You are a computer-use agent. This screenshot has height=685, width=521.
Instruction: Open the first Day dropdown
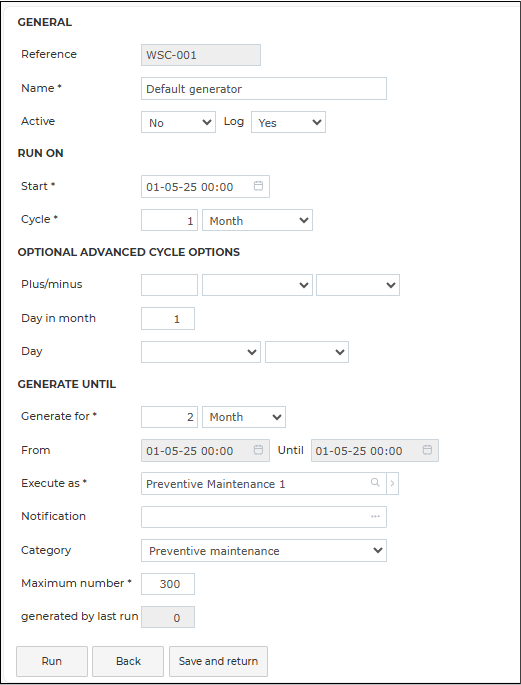[201, 352]
